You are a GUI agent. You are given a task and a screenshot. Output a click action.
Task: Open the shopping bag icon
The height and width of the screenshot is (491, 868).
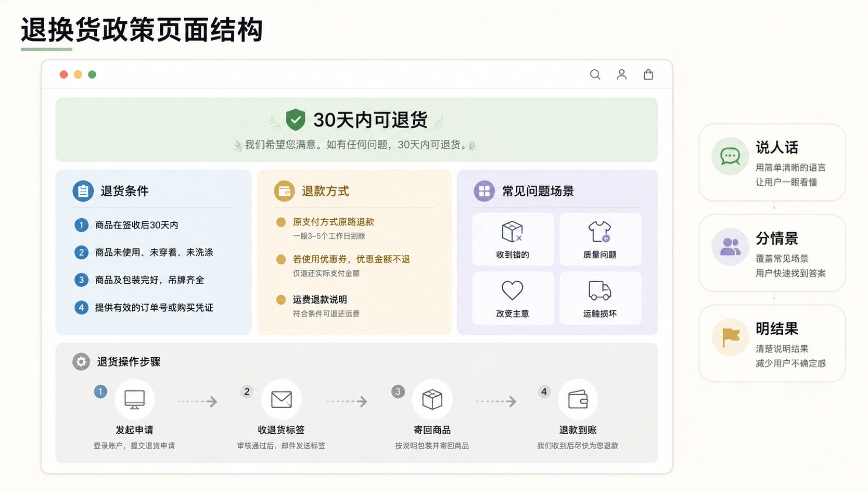coord(648,74)
